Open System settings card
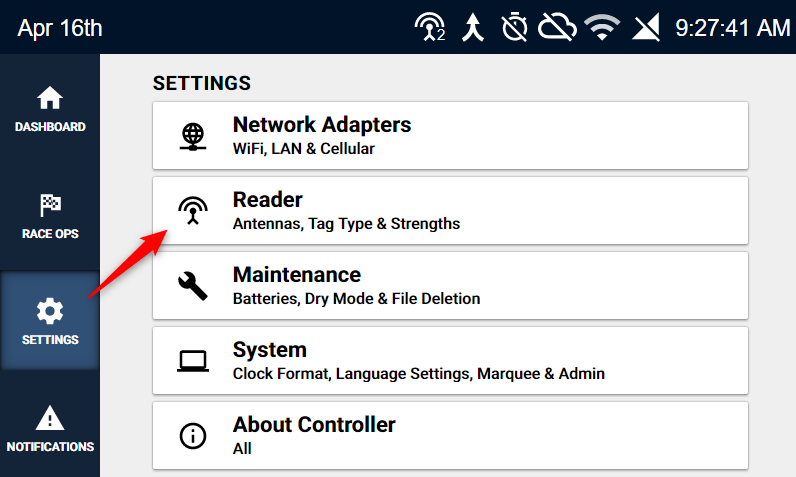The image size is (796, 477). pos(450,361)
